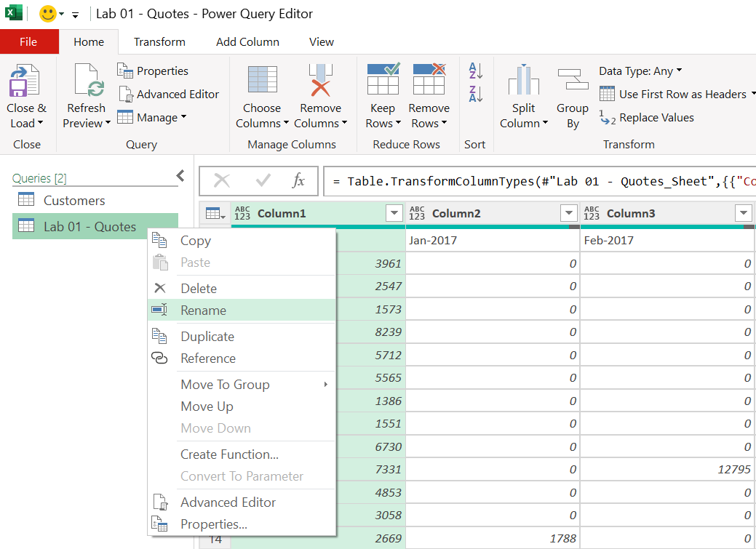756x549 pixels.
Task: Click the Feb-2017 cell in Column3
Action: [x=667, y=241]
